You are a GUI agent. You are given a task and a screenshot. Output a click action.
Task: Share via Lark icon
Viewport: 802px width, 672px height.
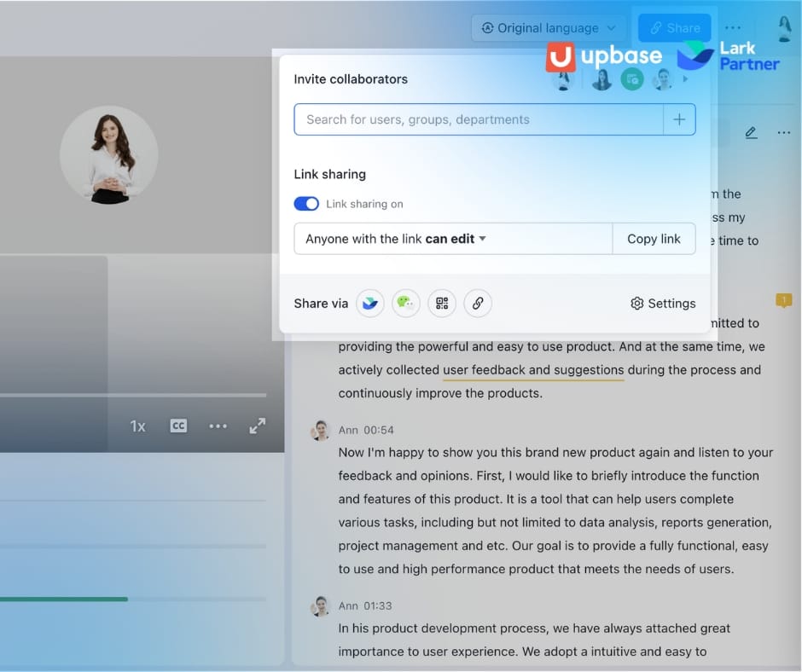point(369,303)
